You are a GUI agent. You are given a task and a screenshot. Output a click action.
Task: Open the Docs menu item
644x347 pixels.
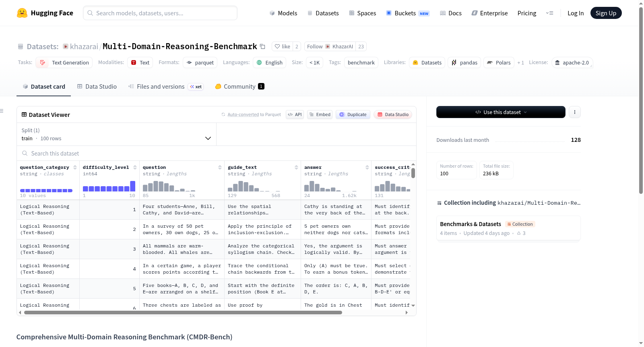tap(451, 13)
